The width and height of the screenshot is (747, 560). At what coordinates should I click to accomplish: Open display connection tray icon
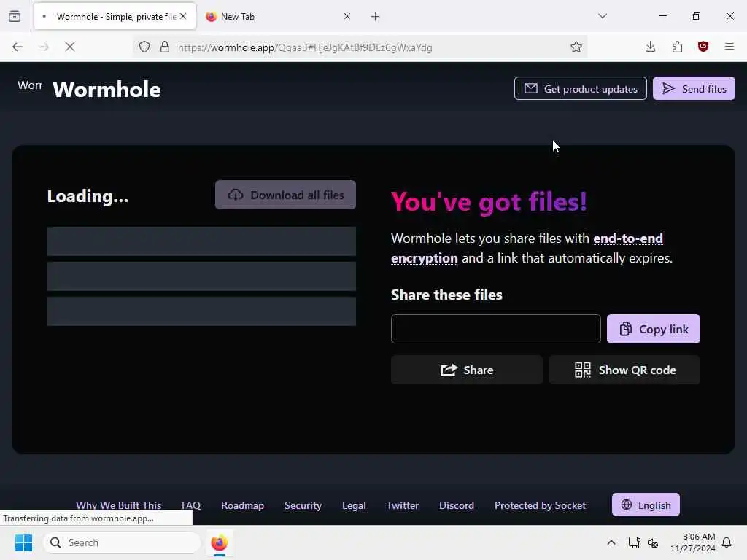[634, 542]
